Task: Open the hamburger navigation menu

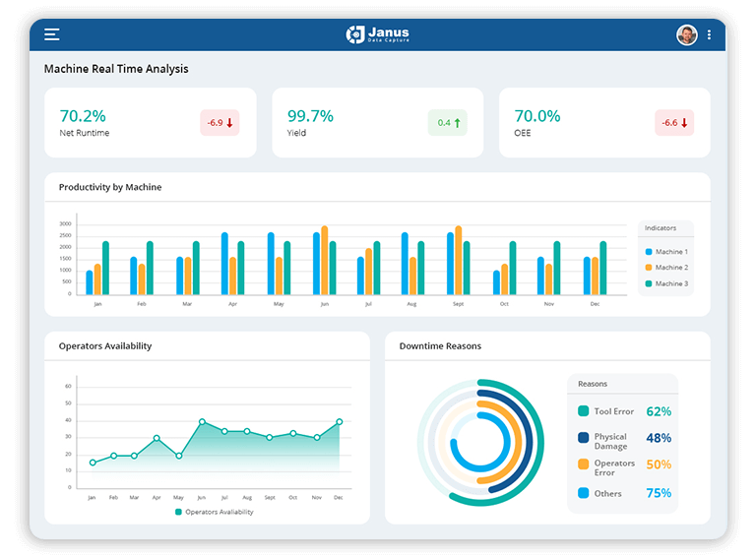Action: (x=52, y=35)
